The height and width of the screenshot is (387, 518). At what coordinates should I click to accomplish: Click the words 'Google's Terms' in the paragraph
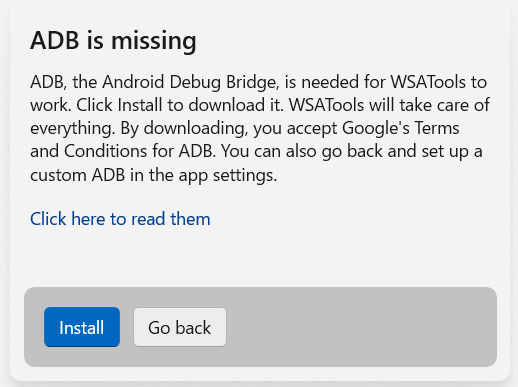(401, 128)
